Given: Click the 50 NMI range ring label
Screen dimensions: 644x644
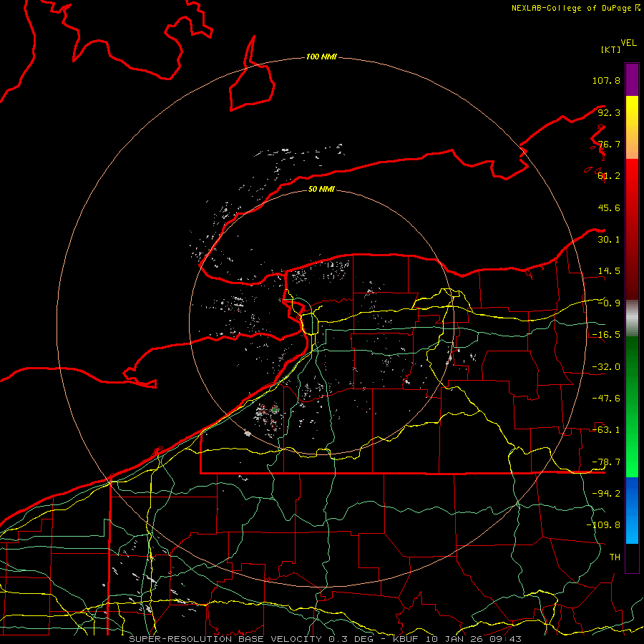Looking at the screenshot, I should 321,189.
